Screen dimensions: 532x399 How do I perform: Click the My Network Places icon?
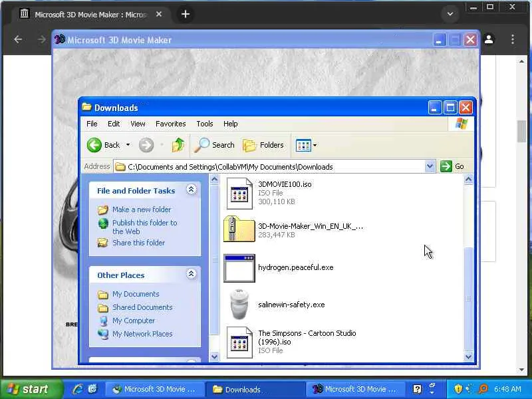pyautogui.click(x=103, y=334)
